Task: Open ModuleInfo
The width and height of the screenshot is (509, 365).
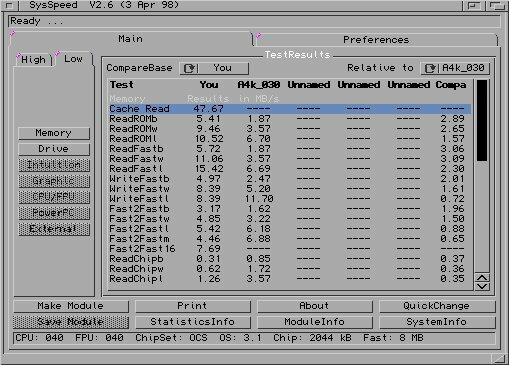Action: 314,322
